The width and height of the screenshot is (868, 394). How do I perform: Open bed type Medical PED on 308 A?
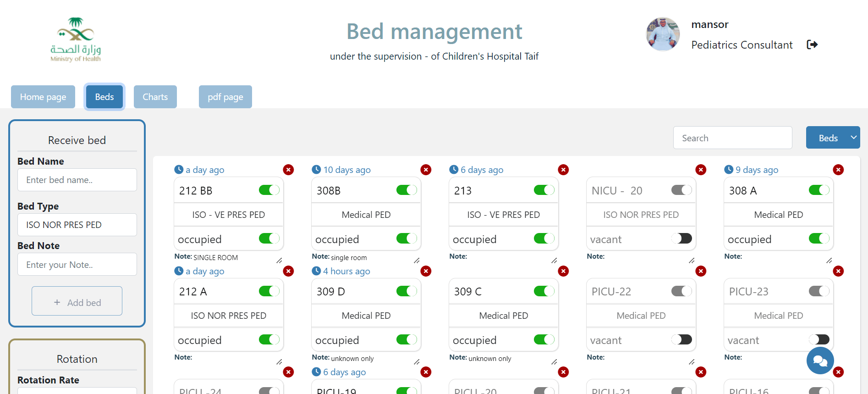779,215
